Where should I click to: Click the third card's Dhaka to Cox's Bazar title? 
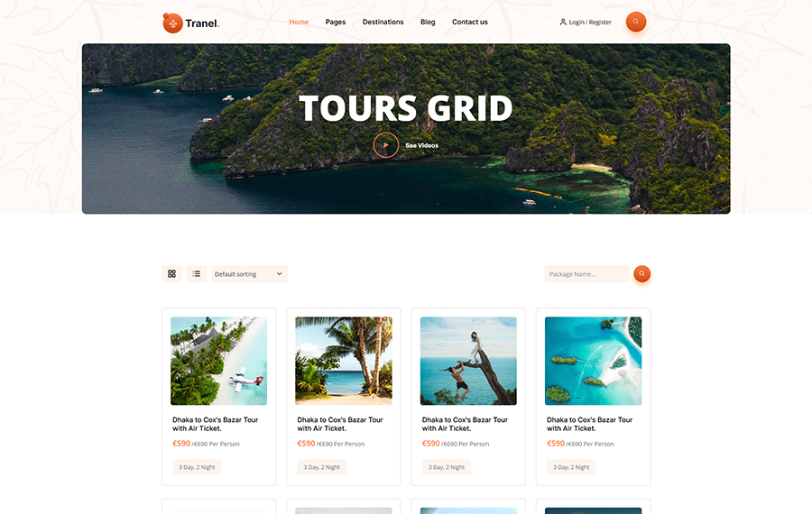pyautogui.click(x=465, y=424)
